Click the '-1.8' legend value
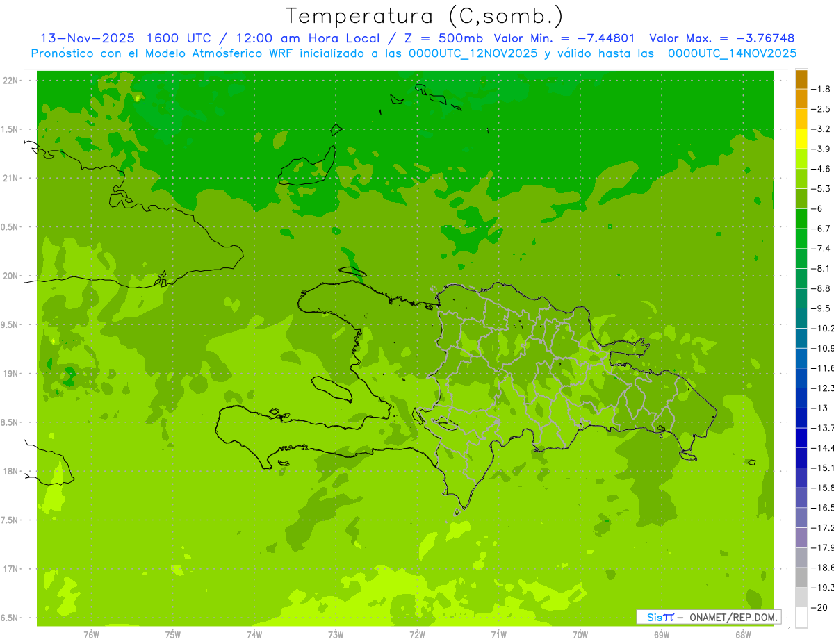 click(x=821, y=89)
